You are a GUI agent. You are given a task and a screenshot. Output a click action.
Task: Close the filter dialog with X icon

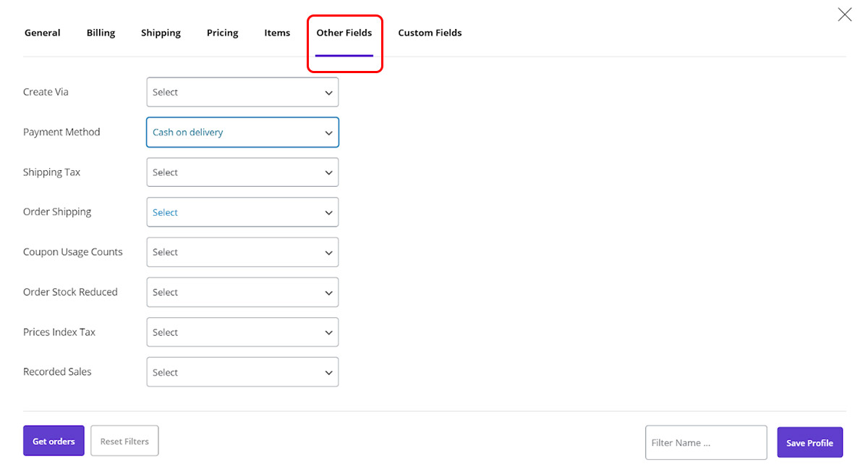coord(844,14)
